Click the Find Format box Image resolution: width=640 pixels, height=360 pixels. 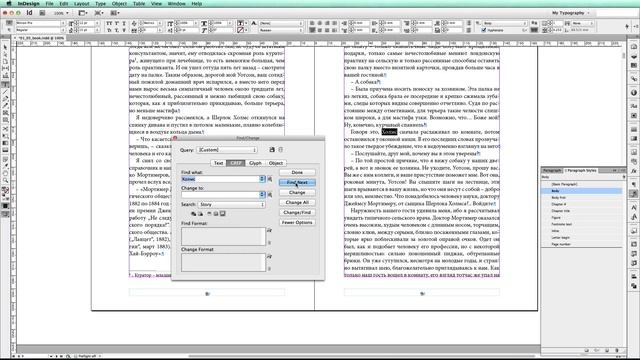[x=223, y=236]
